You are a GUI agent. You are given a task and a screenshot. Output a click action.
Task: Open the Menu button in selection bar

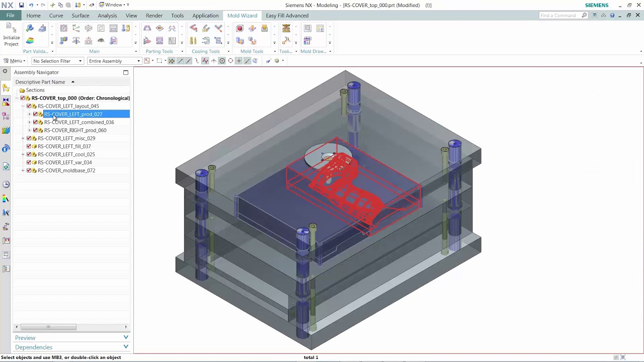14,61
